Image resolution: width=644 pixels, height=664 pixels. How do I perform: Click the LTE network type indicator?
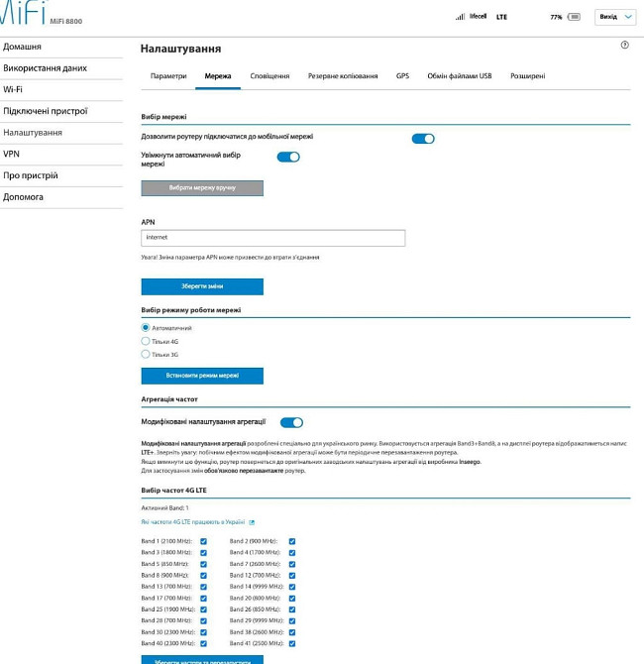[x=501, y=17]
